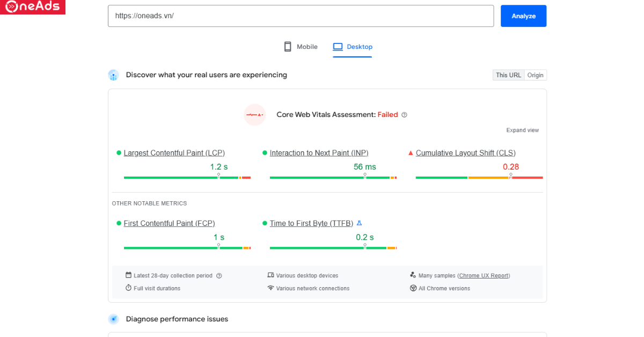Screen dimensions: 644x337
Task: Open the Chrome UX Report link
Action: tap(484, 276)
